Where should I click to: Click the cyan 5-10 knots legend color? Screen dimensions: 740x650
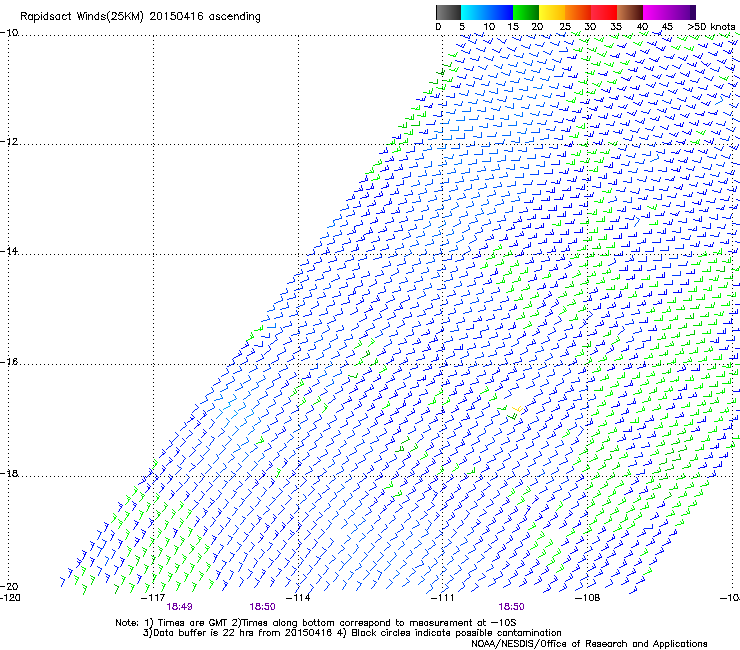tap(473, 12)
